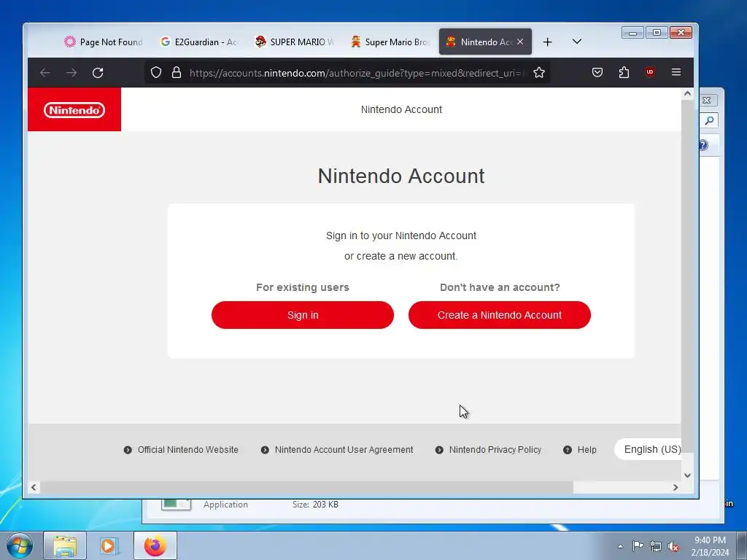The height and width of the screenshot is (560, 747).
Task: Open Nintendo Privacy Policy link
Action: (x=488, y=449)
